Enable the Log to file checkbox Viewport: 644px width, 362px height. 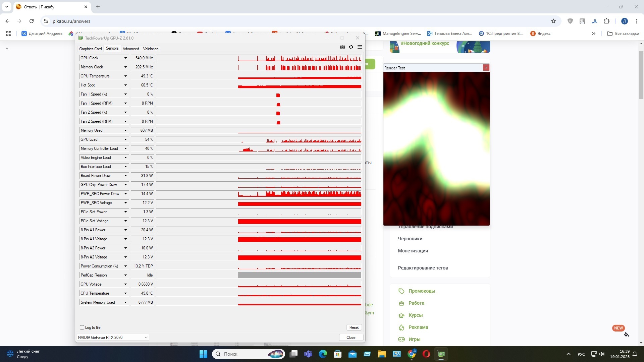pos(82,327)
